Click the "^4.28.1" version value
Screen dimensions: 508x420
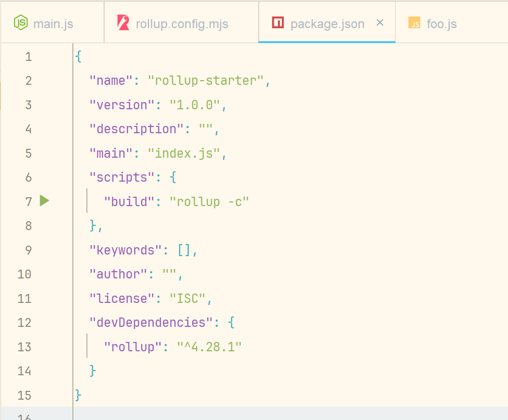click(209, 347)
